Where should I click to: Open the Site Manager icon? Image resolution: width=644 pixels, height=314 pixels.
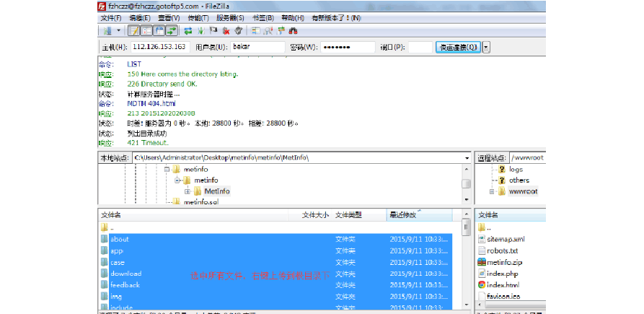pos(106,31)
